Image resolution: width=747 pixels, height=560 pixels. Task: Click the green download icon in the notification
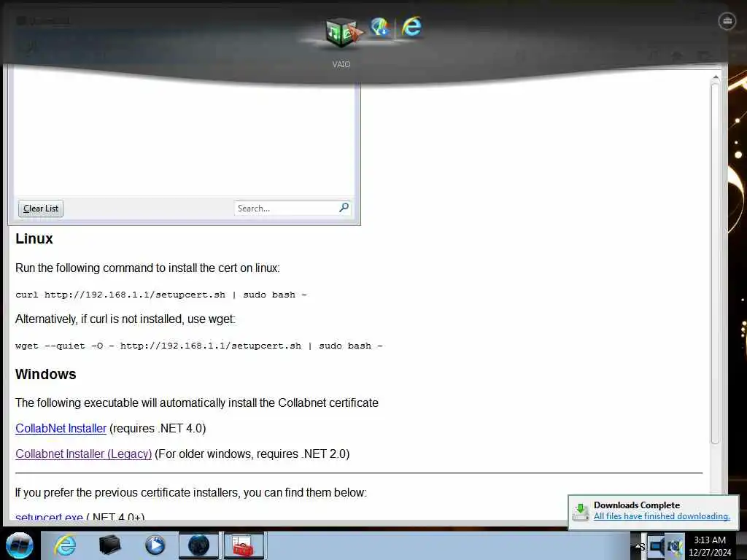pos(580,512)
